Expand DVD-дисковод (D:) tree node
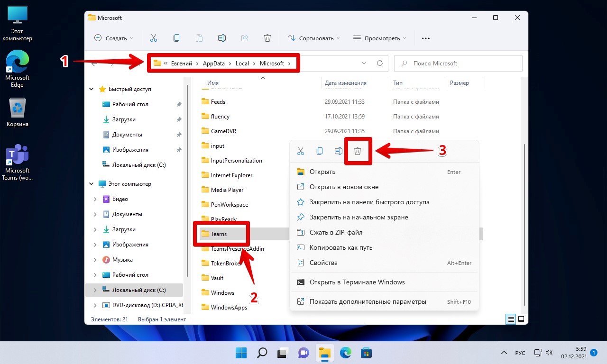The height and width of the screenshot is (364, 607). [95, 305]
